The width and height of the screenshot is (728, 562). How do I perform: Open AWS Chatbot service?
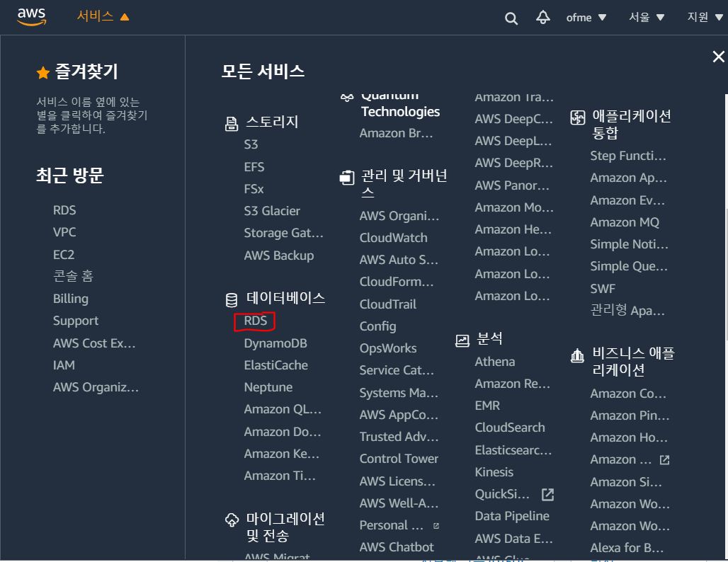coord(397,547)
